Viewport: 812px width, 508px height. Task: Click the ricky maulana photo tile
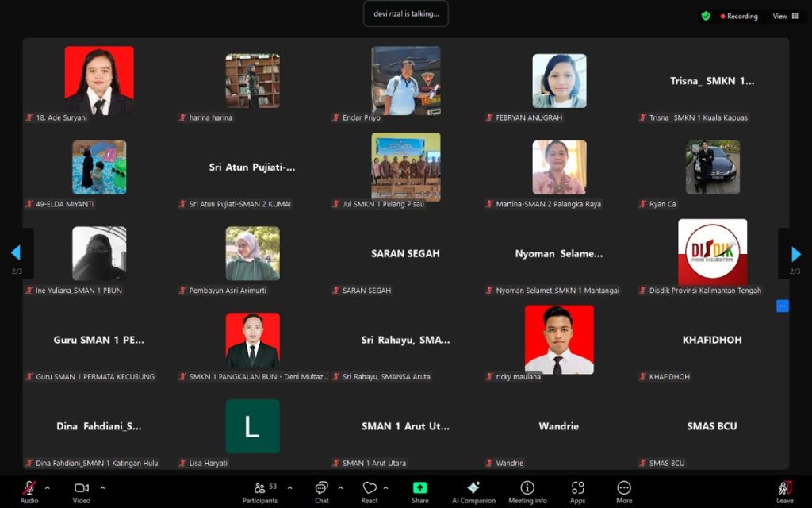click(x=559, y=340)
